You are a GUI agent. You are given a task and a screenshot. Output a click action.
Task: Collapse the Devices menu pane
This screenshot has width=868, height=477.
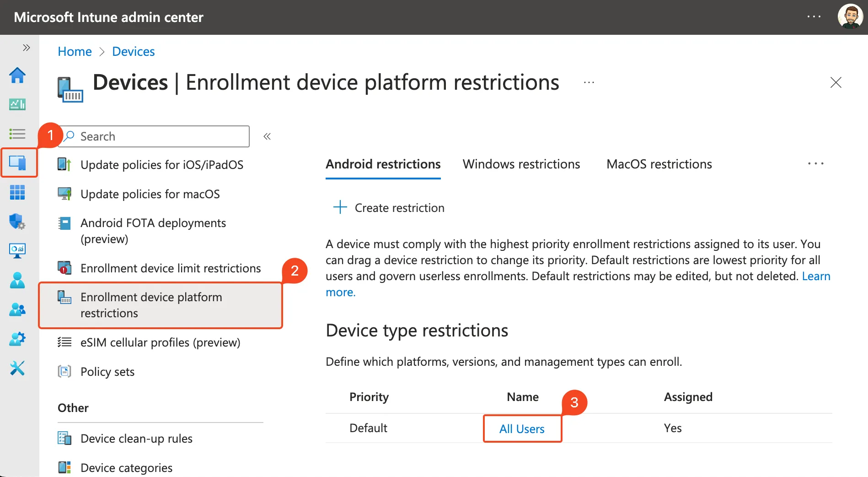pos(267,136)
